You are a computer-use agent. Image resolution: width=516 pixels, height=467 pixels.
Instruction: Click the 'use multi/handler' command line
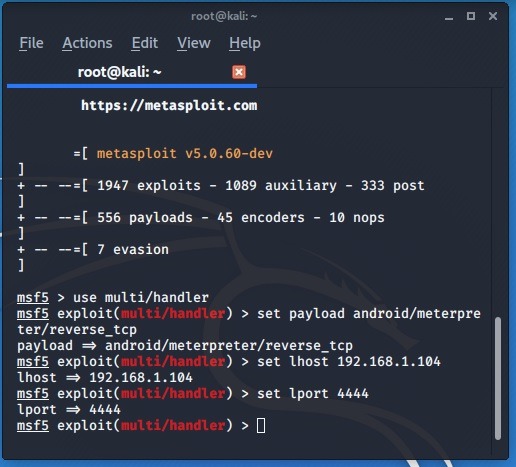tap(113, 297)
